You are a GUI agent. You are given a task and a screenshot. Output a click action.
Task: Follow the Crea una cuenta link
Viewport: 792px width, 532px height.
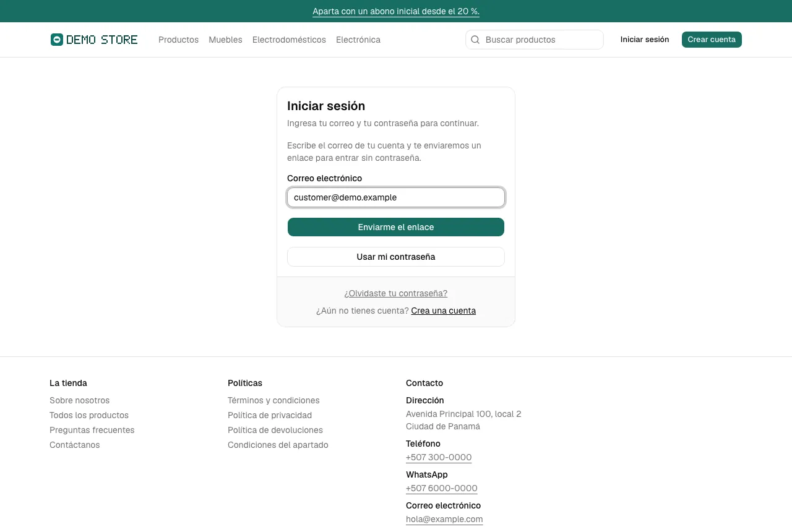pyautogui.click(x=443, y=311)
